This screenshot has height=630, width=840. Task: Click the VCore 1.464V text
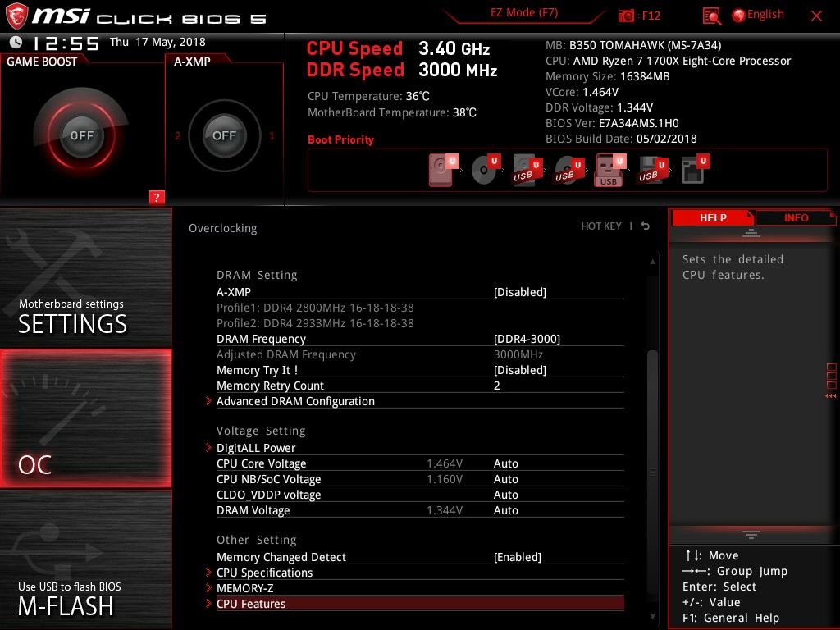pos(582,92)
